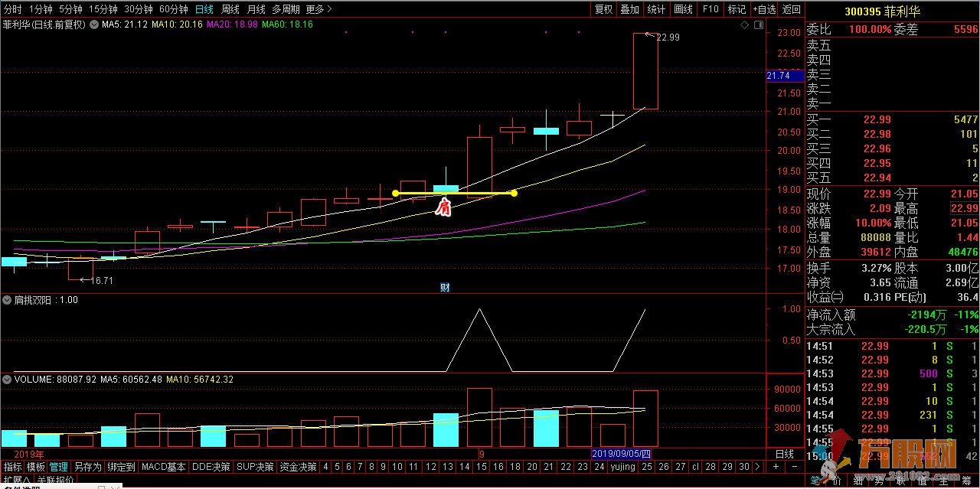The image size is (980, 489).
Task: Click the 净流入额 -2194万 value
Action: point(928,315)
